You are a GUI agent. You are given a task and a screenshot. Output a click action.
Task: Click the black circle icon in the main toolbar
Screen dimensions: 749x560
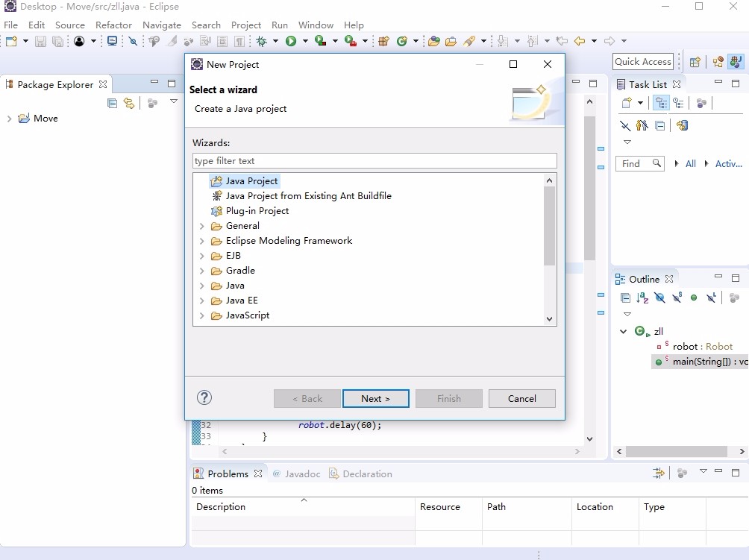pos(79,41)
